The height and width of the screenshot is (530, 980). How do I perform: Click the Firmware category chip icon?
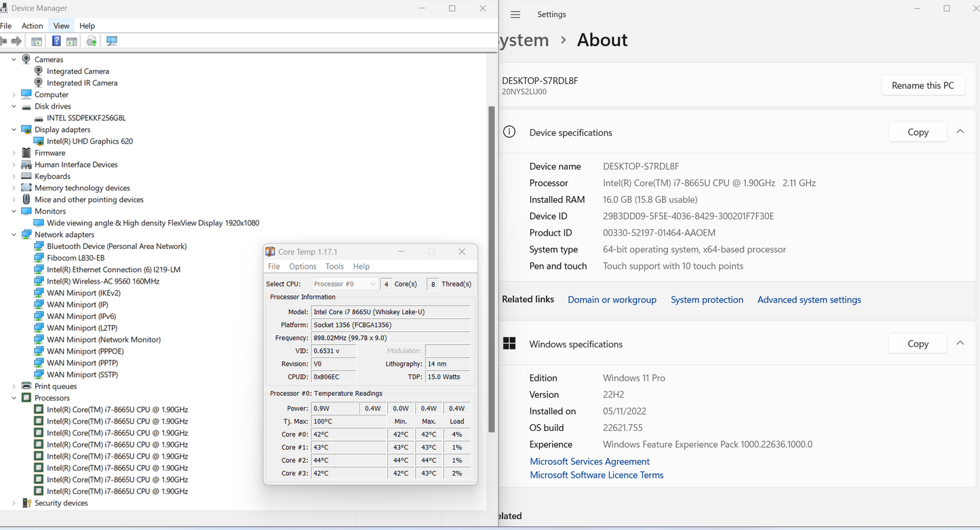pos(26,153)
